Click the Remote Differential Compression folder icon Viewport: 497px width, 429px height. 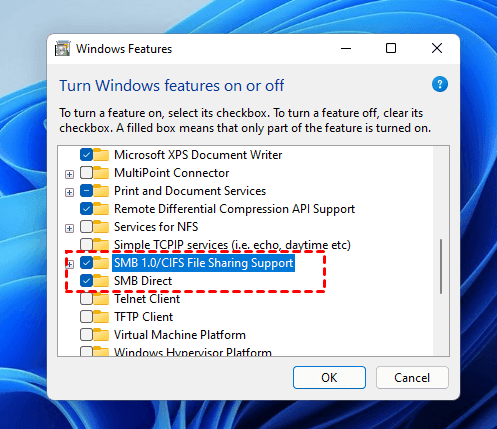coord(101,209)
